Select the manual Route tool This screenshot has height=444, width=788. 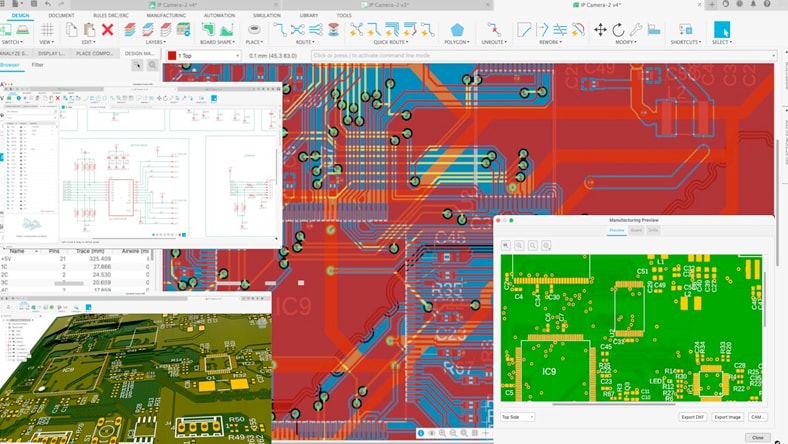[x=279, y=30]
